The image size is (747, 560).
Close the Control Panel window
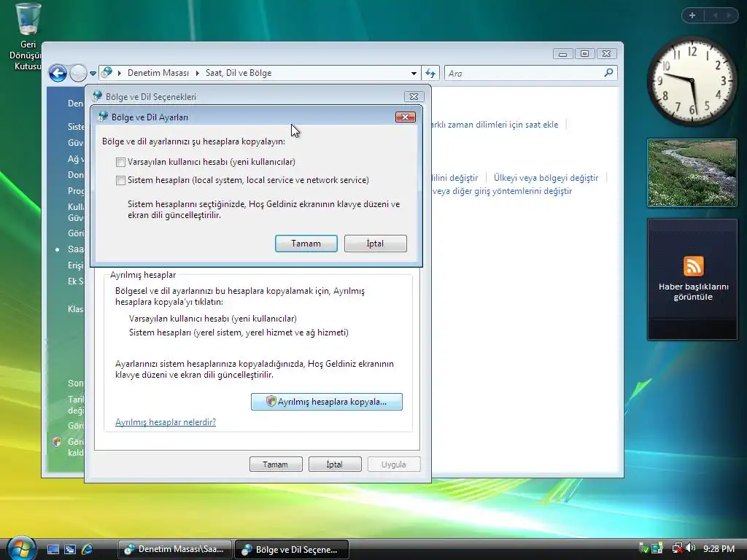606,54
